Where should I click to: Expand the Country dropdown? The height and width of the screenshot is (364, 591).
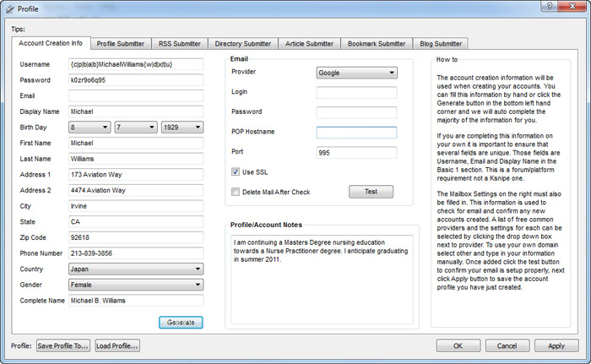pos(136,269)
